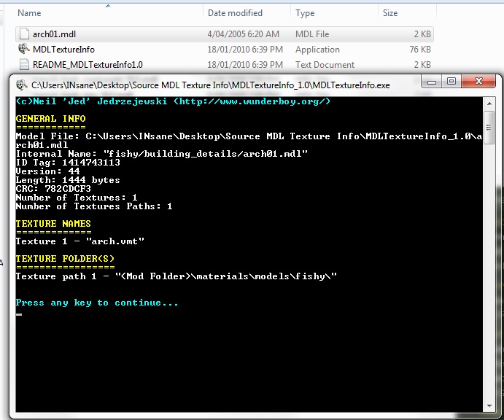
Task: Click the sort arrow above Name column
Action: pyautogui.click(x=108, y=6)
